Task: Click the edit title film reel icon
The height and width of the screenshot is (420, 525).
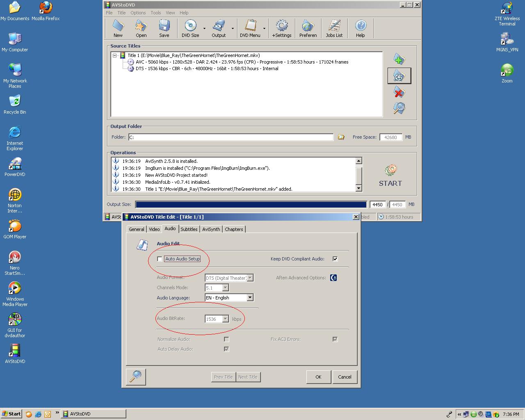Action: tap(399, 75)
